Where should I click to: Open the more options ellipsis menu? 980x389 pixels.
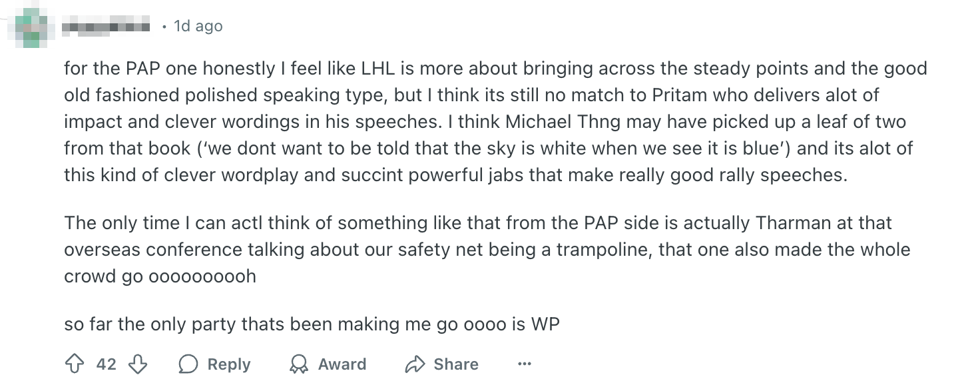click(x=525, y=364)
